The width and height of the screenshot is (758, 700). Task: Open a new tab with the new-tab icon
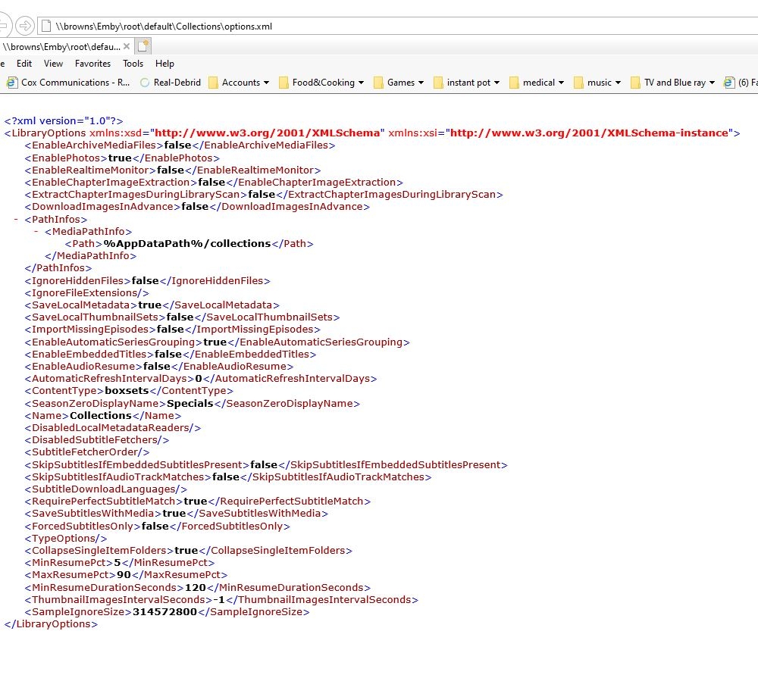point(143,46)
